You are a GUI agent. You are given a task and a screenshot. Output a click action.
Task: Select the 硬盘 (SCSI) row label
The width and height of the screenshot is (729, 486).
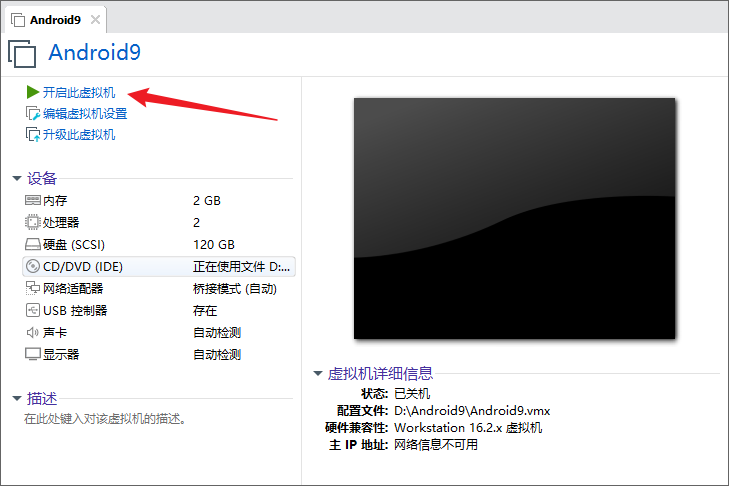[x=74, y=245]
